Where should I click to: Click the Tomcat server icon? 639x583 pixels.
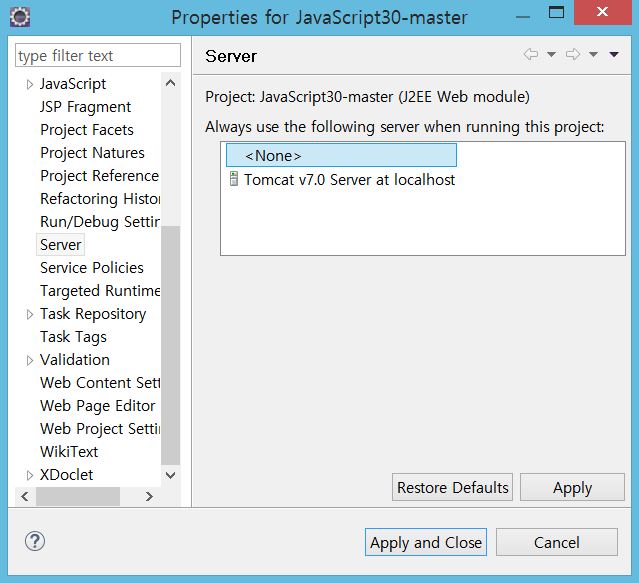coord(234,178)
